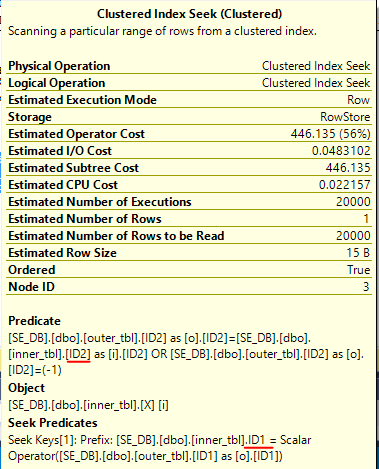Click the Object section heading
Image resolution: width=379 pixels, height=469 pixels.
click(26, 388)
